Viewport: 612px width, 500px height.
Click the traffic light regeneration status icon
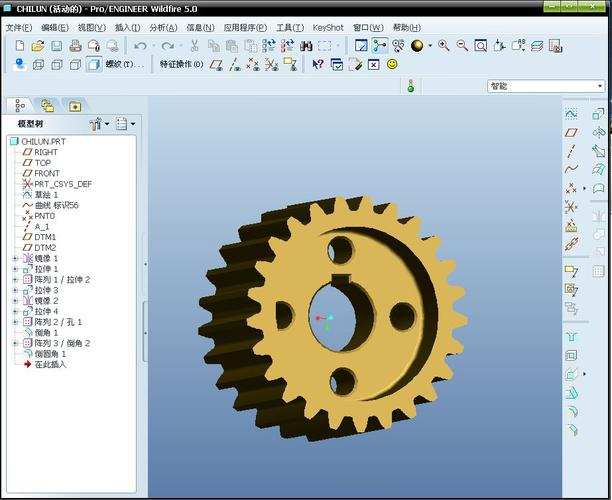click(411, 86)
